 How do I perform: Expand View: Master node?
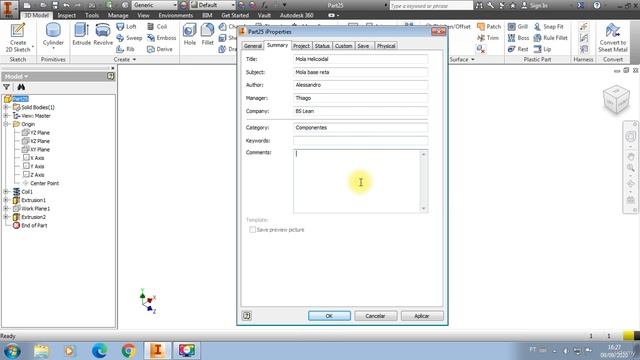pos(6,116)
